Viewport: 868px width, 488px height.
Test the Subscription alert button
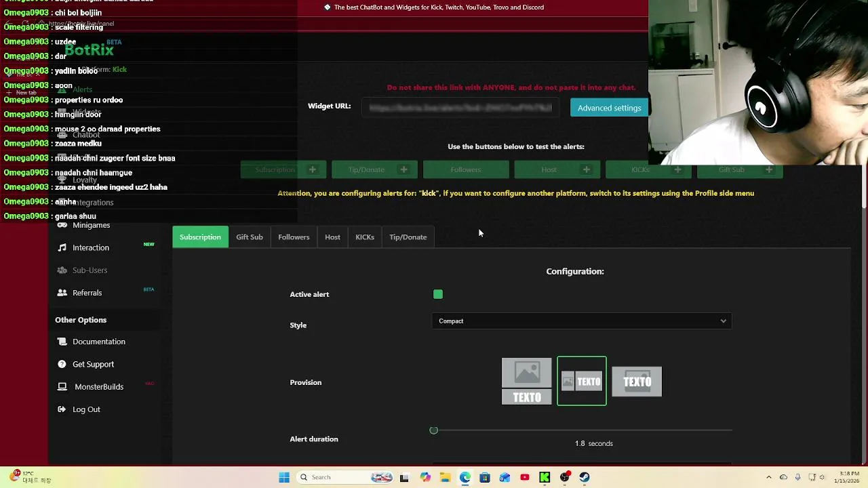(x=283, y=169)
